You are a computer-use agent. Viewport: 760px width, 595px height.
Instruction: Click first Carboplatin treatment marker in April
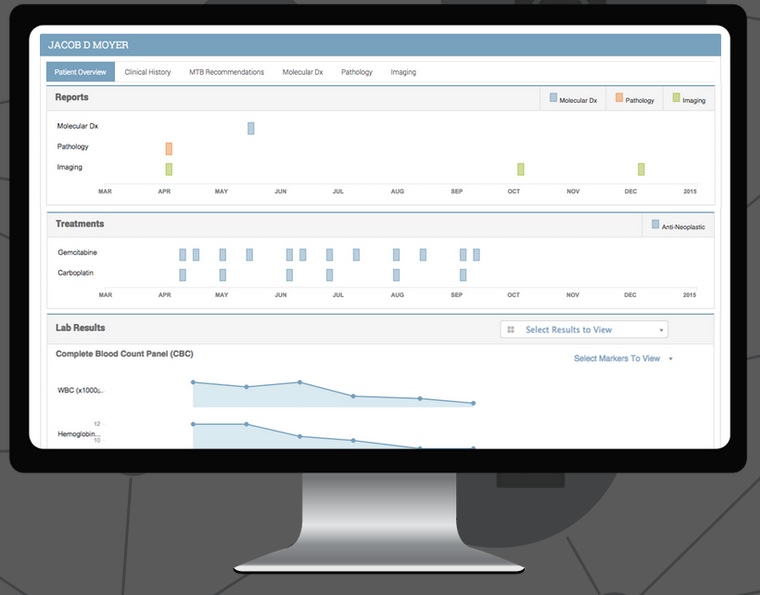(183, 275)
